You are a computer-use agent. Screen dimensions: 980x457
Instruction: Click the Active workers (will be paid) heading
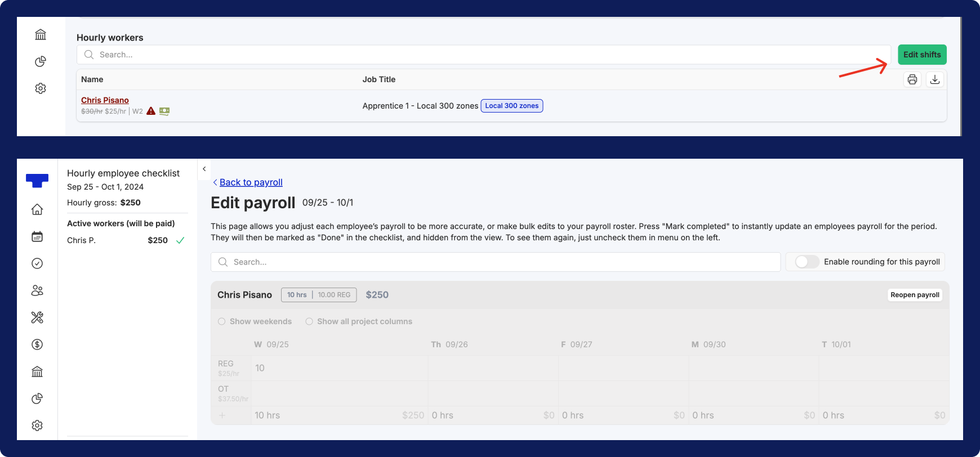coord(121,223)
